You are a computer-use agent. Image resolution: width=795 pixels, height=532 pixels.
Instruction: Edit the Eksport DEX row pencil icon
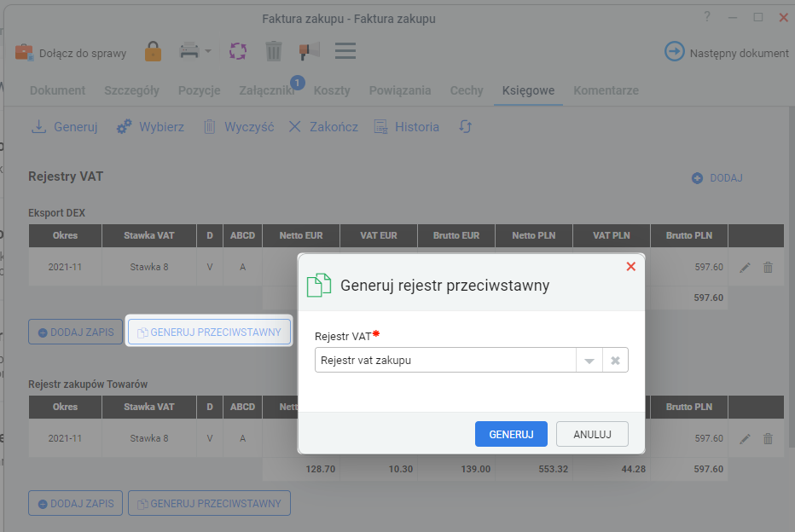tap(745, 268)
